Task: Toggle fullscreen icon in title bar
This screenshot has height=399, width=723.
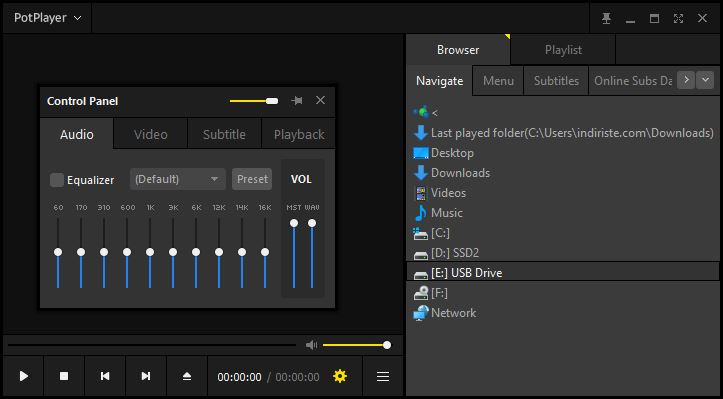Action: pyautogui.click(x=678, y=18)
